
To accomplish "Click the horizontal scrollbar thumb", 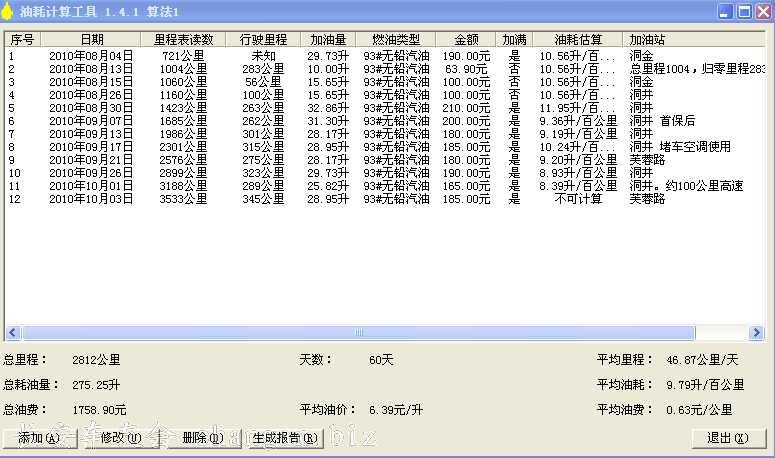I will click(358, 332).
